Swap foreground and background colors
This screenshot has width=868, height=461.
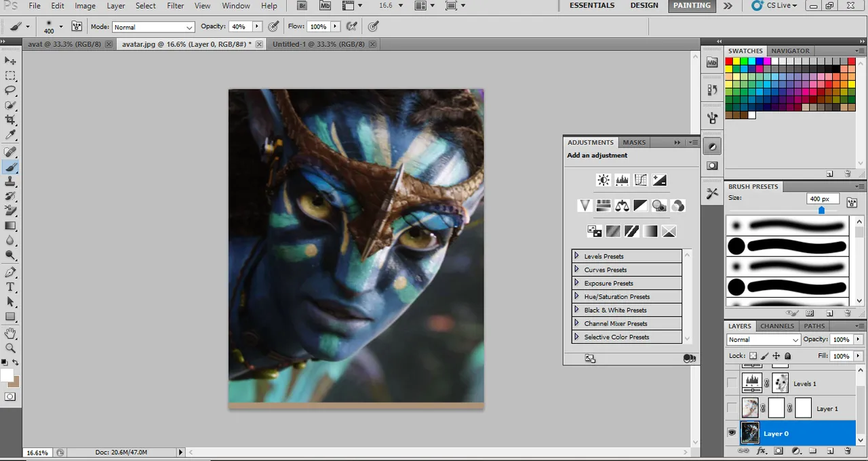click(x=16, y=363)
